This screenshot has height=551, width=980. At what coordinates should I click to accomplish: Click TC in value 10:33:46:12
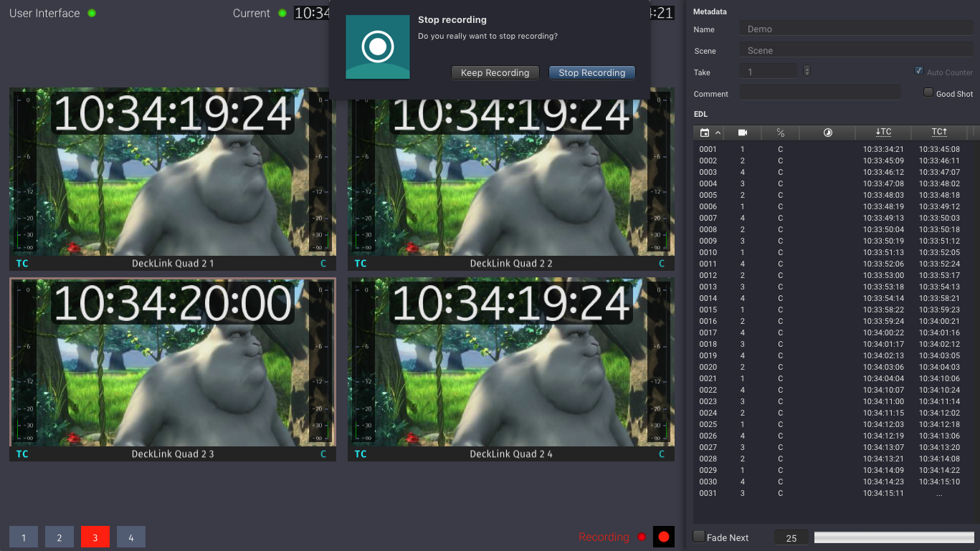click(883, 172)
